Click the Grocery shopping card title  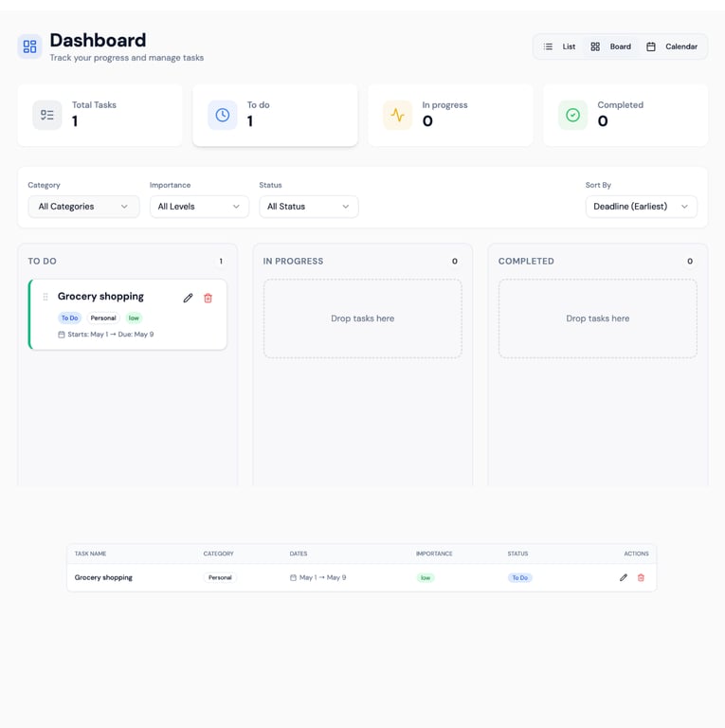(100, 296)
